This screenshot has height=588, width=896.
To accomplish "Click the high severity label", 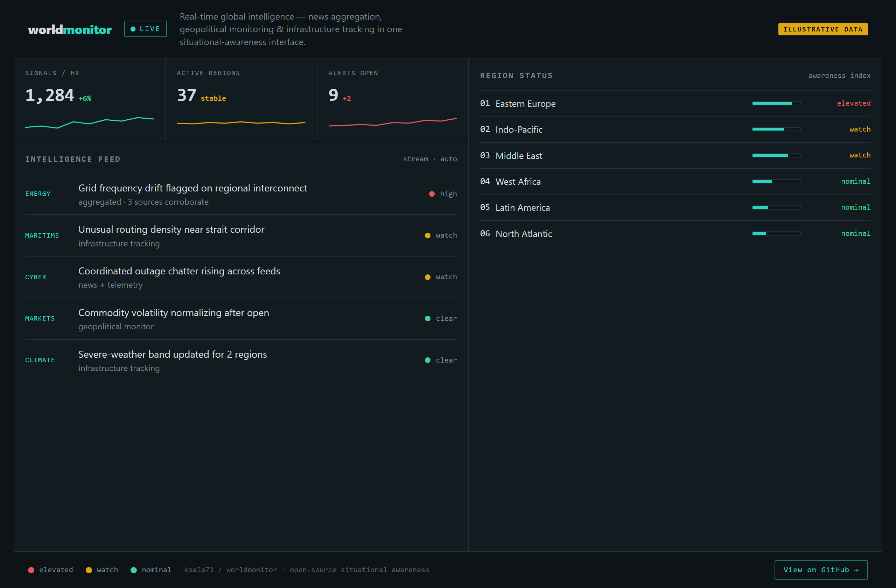I will (448, 194).
